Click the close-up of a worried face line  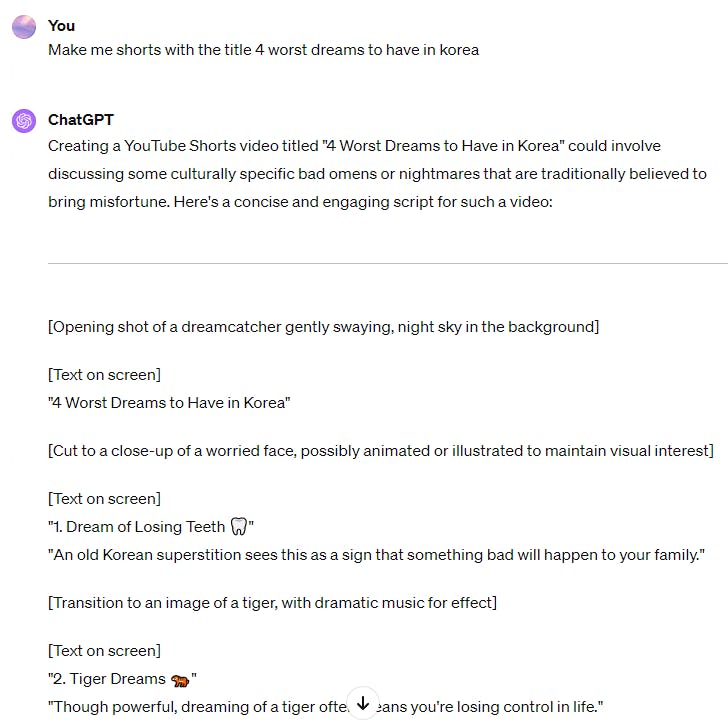tap(381, 451)
